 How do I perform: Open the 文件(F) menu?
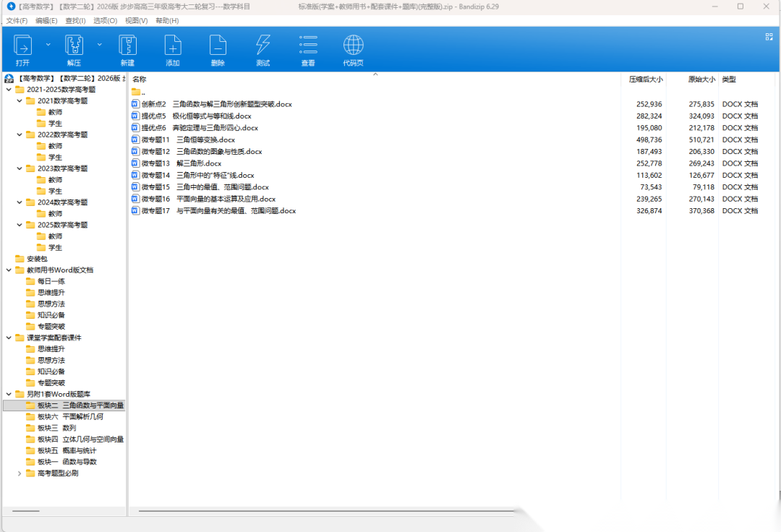click(17, 20)
